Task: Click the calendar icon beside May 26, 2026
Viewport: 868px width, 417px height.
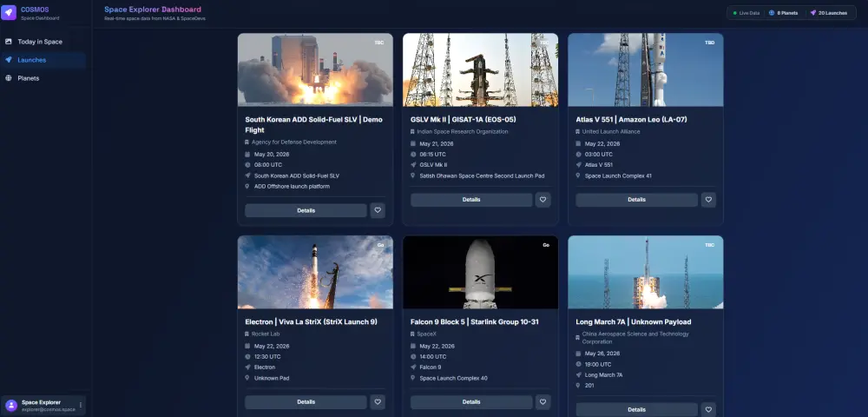Action: 578,354
